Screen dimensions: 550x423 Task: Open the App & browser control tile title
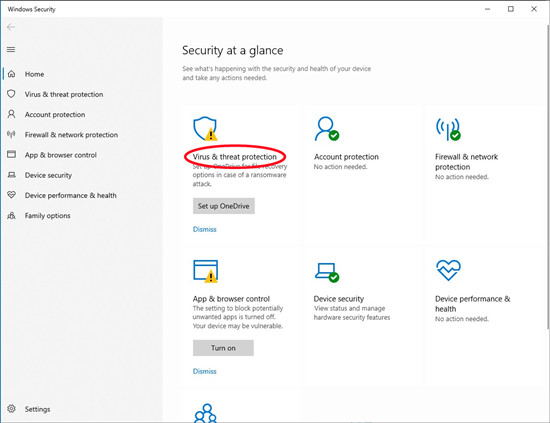[231, 299]
